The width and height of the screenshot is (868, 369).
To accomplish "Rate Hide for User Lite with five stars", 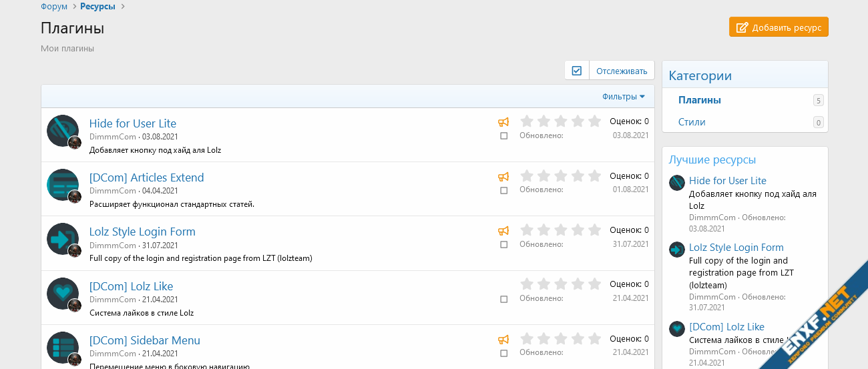I will 594,121.
